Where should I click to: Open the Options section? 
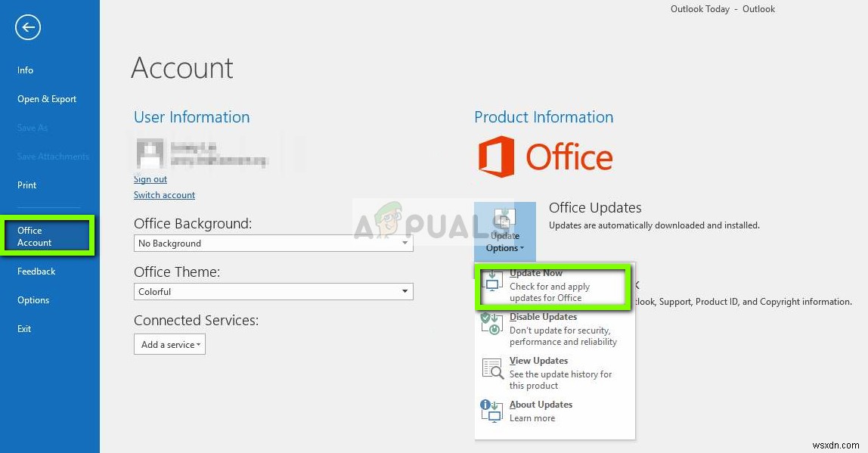click(x=33, y=299)
